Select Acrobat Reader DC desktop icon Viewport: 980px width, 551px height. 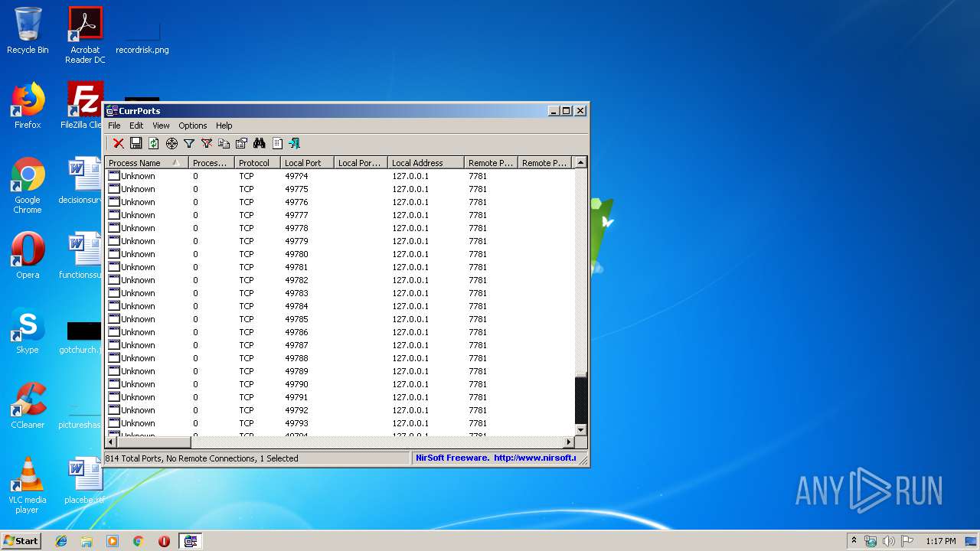tap(85, 35)
